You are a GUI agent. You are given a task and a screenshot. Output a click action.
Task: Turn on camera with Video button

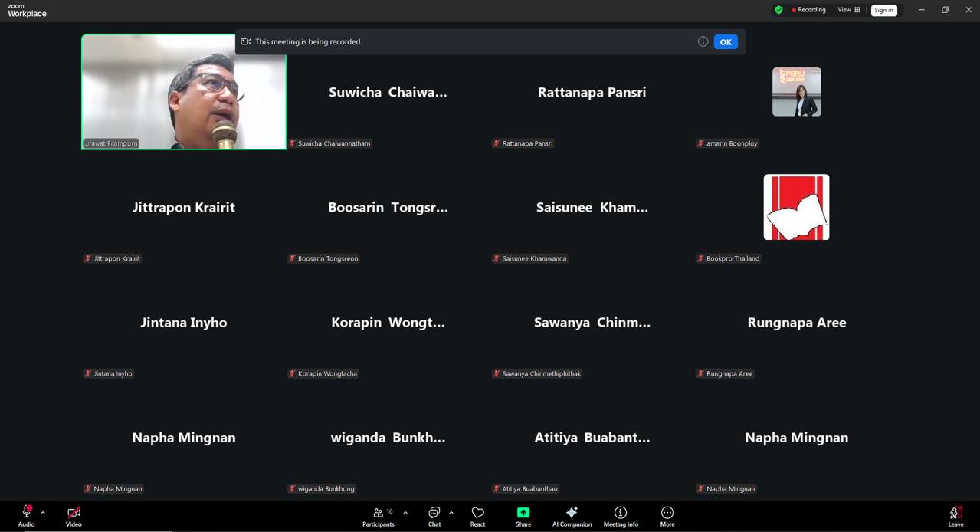pos(74,516)
